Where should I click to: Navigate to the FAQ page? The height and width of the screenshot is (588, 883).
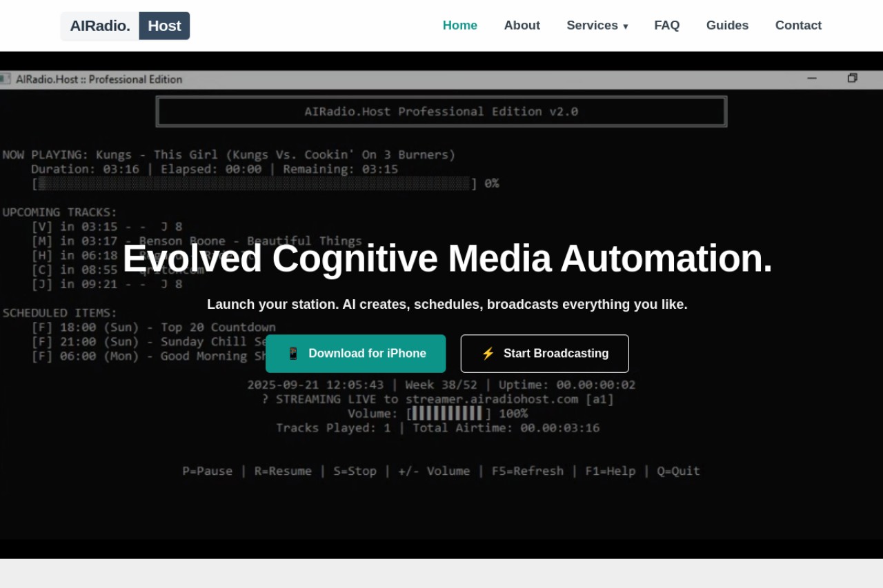(667, 26)
